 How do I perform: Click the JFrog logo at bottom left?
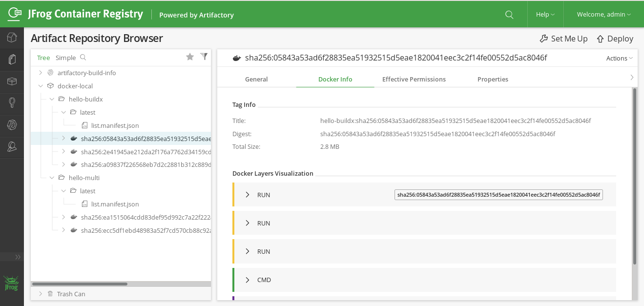pyautogui.click(x=11, y=283)
